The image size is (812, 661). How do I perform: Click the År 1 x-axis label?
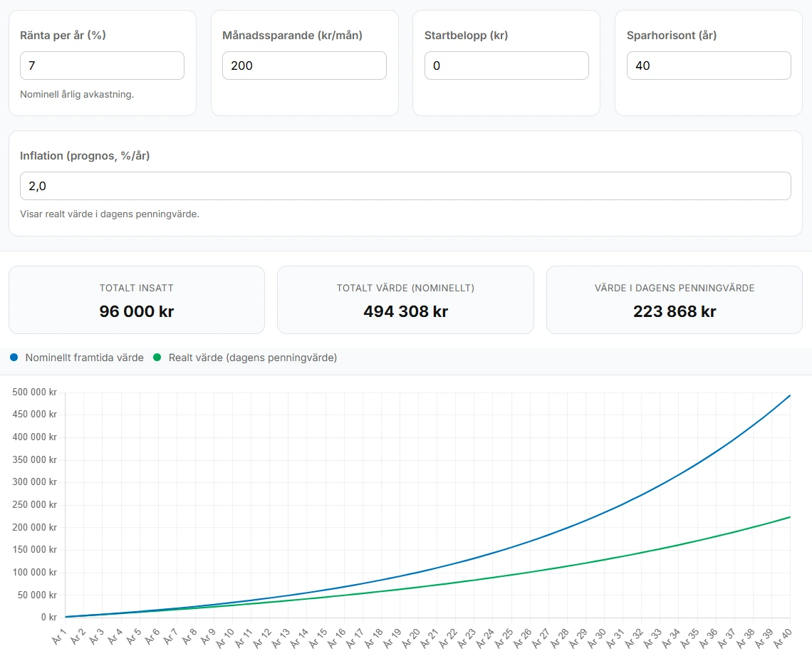pyautogui.click(x=59, y=635)
